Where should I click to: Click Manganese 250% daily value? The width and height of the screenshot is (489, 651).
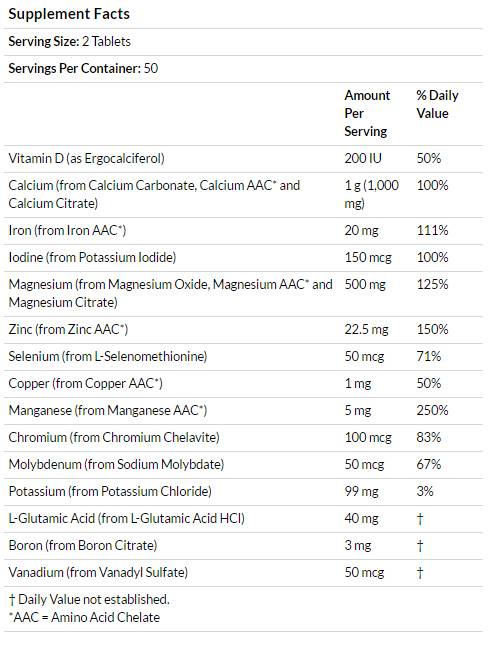click(x=433, y=410)
